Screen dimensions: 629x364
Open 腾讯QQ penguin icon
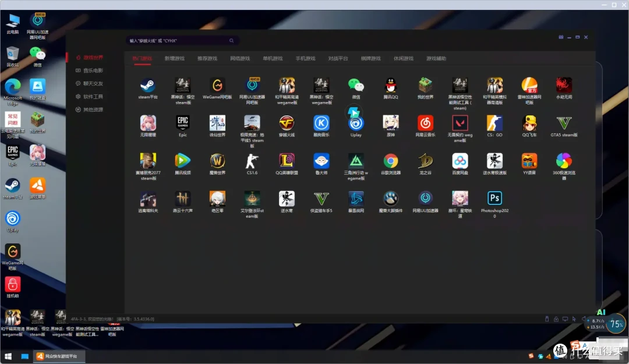pos(391,86)
